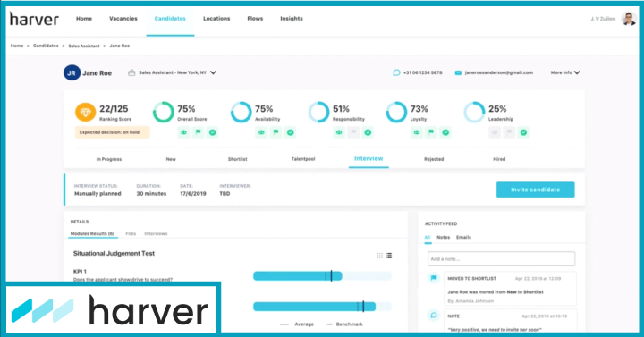Switch to grid view icon
Viewport: 644px width, 337px height.
click(x=380, y=256)
